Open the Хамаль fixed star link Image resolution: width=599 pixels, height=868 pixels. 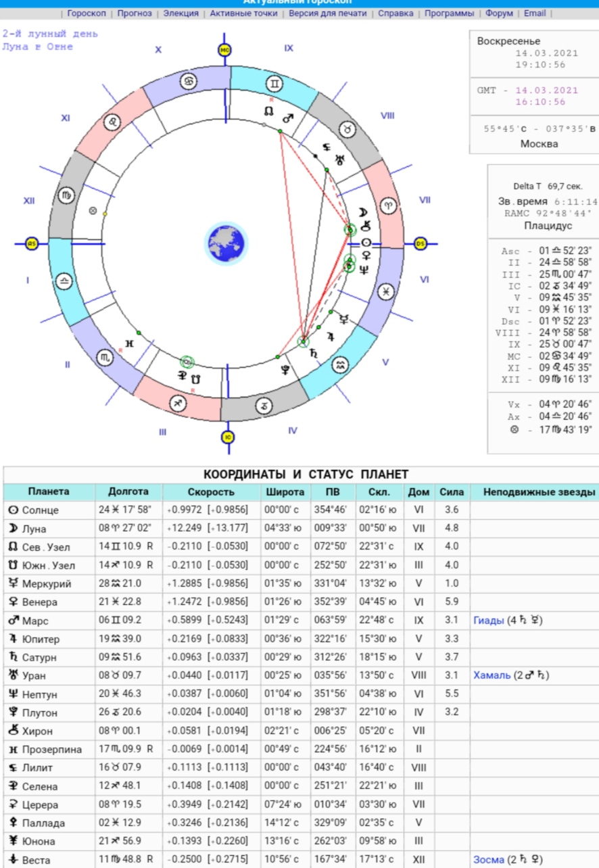pos(492,675)
